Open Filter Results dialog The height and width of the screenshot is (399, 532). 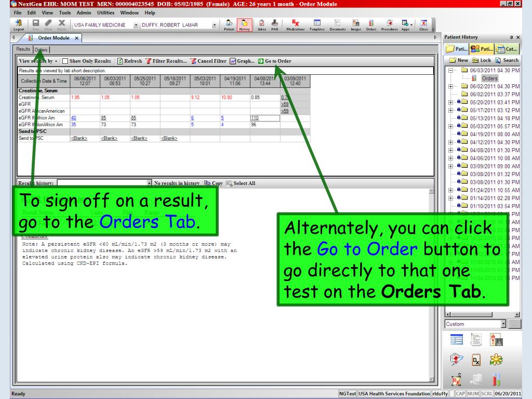[x=166, y=61]
